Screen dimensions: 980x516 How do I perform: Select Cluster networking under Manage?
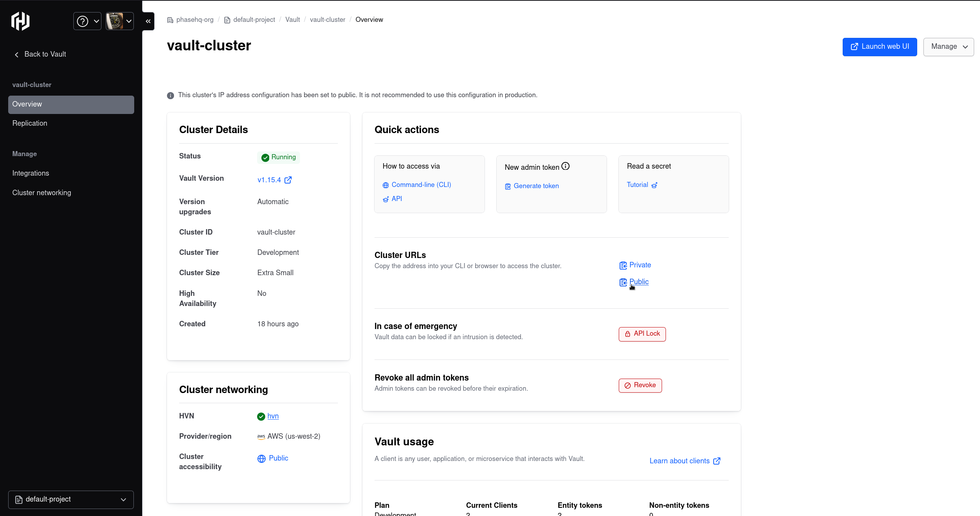click(41, 192)
